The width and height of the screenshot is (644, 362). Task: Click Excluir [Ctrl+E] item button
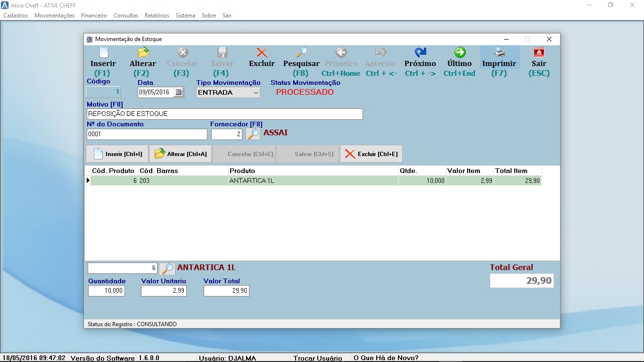click(372, 154)
